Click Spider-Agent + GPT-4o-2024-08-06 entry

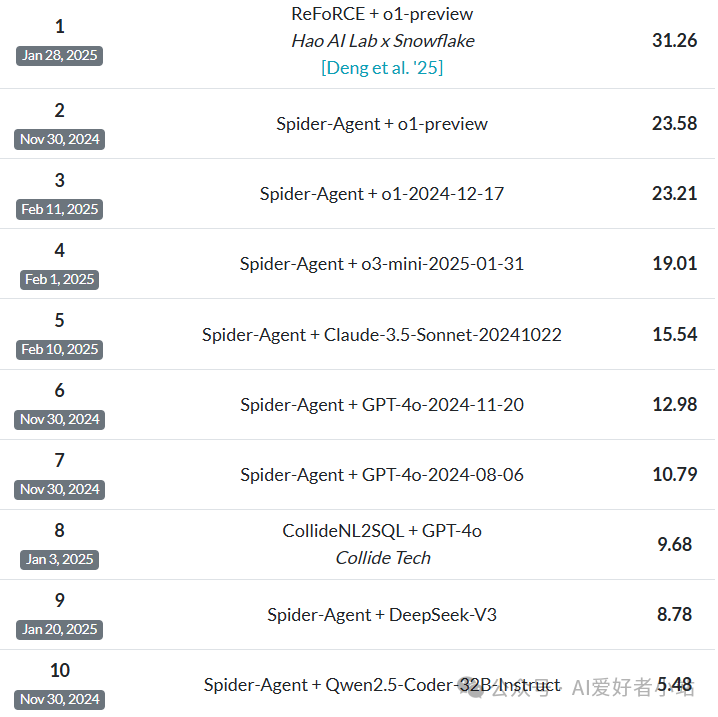382,474
